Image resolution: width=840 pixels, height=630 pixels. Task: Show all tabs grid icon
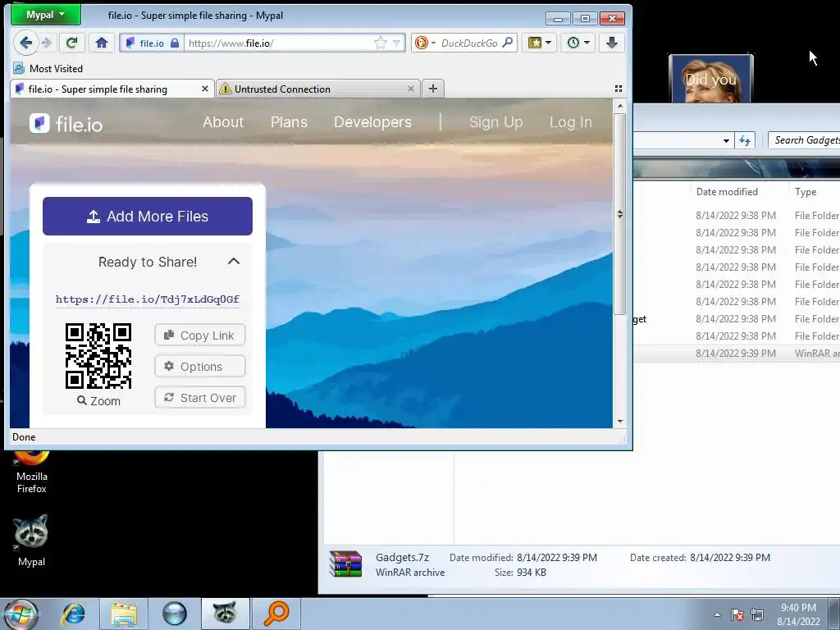pos(619,89)
